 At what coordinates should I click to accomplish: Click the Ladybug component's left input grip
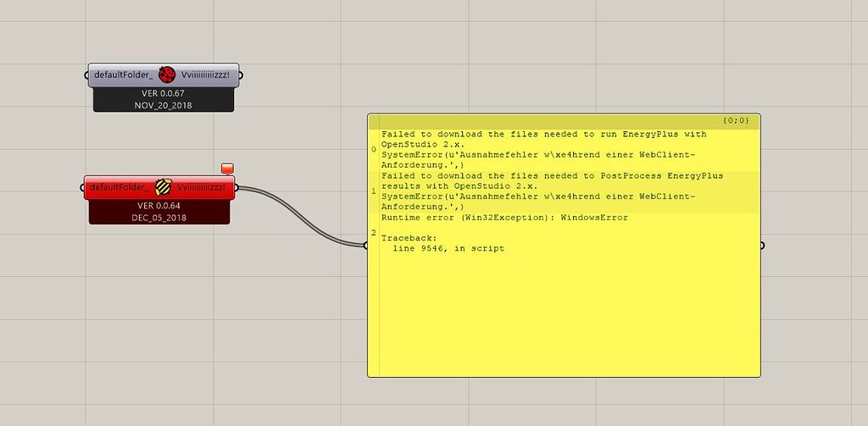[x=87, y=75]
